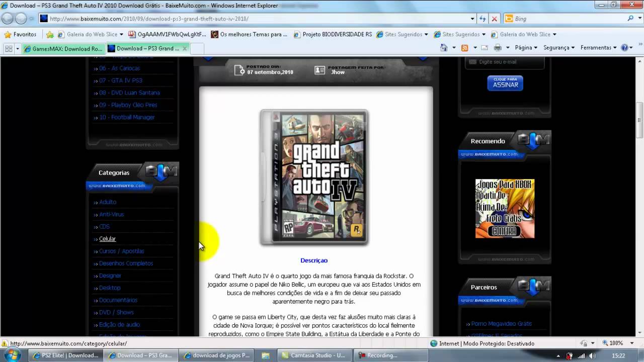Click Jogos Para XBOX ad banner
Viewport: 644px width, 362px height.
505,208
